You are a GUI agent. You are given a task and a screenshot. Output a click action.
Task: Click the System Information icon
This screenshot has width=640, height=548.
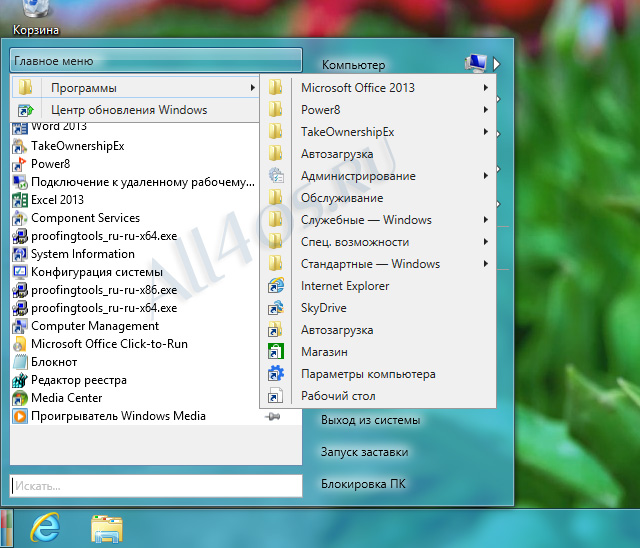point(20,254)
